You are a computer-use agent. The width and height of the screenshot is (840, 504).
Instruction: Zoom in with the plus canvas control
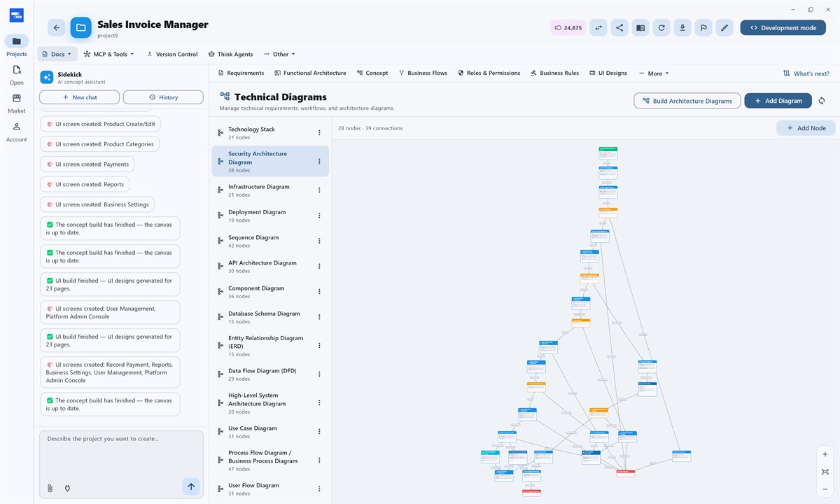[x=825, y=454]
